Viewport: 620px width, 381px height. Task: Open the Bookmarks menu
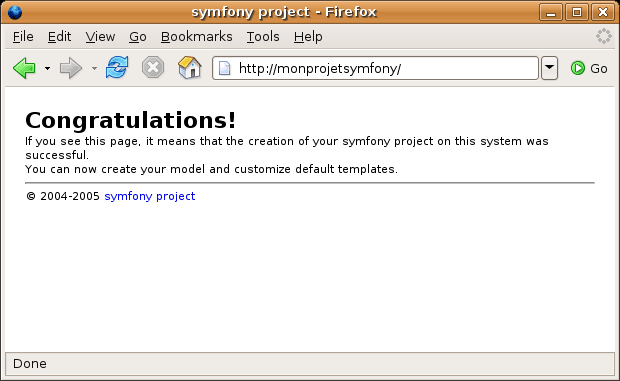[x=197, y=37]
